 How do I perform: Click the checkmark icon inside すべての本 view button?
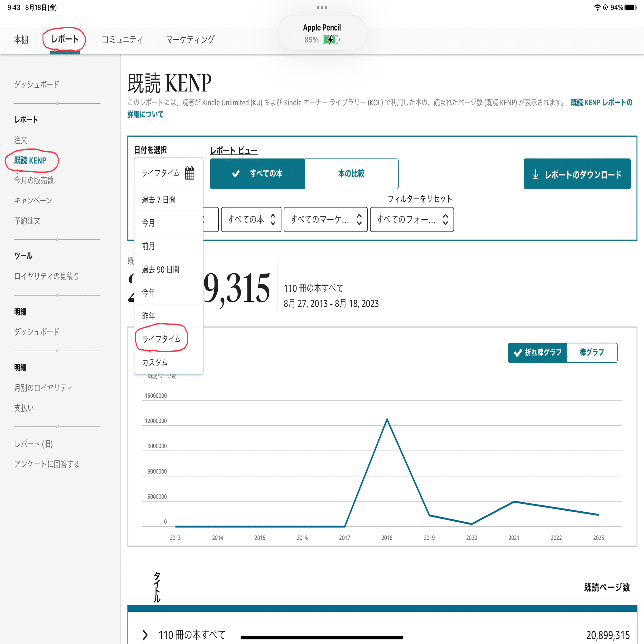tap(236, 174)
